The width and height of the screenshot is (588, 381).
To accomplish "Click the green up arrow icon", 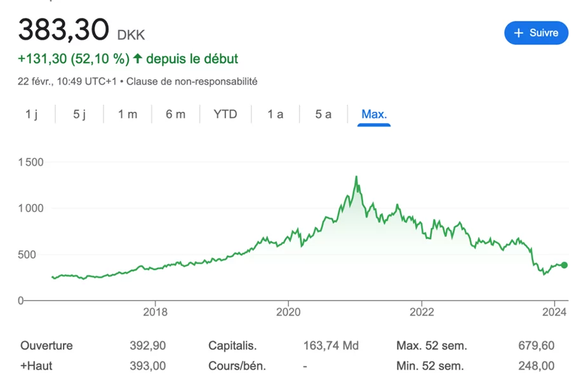I will pyautogui.click(x=137, y=59).
